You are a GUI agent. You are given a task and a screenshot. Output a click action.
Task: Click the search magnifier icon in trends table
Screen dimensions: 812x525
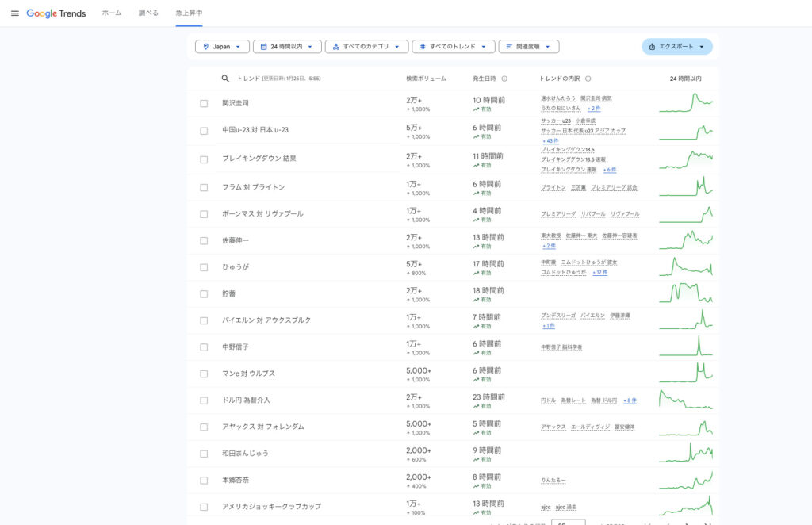[225, 79]
